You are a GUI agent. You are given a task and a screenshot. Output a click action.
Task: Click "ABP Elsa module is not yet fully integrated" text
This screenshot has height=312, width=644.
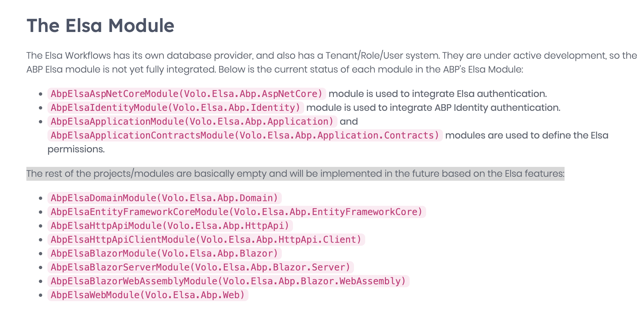coord(121,70)
